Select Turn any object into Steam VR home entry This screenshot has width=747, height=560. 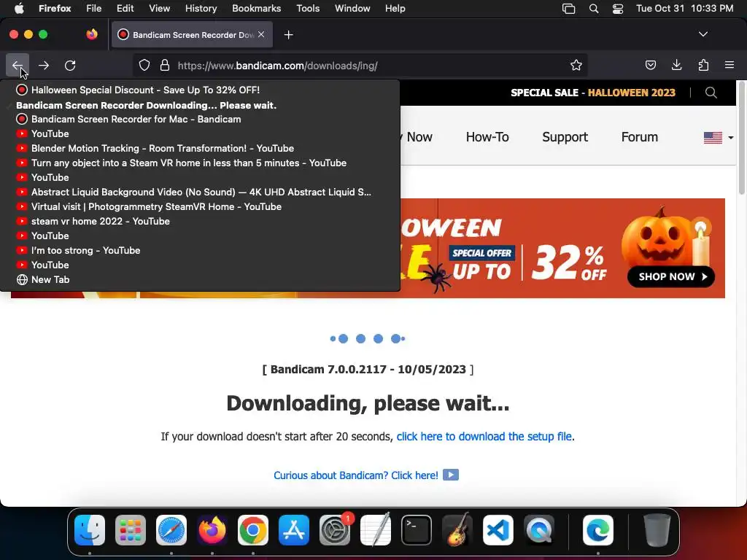(200, 163)
